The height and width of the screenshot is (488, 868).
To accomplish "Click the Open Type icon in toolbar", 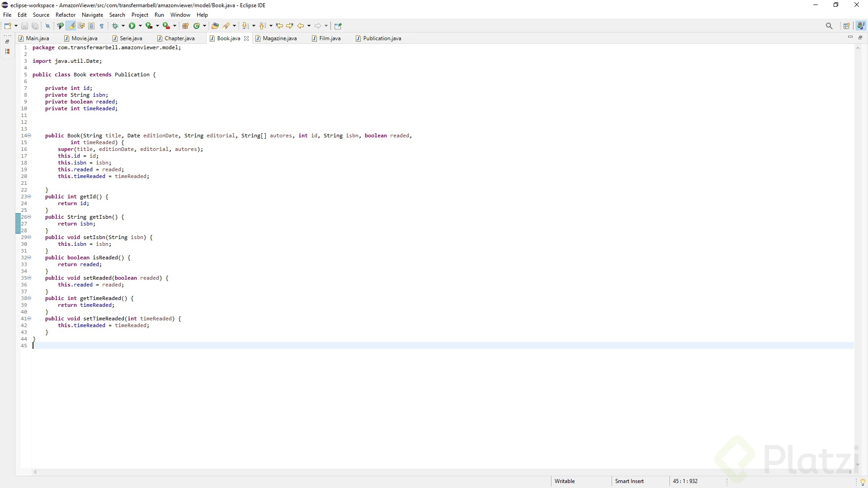I will coord(215,26).
